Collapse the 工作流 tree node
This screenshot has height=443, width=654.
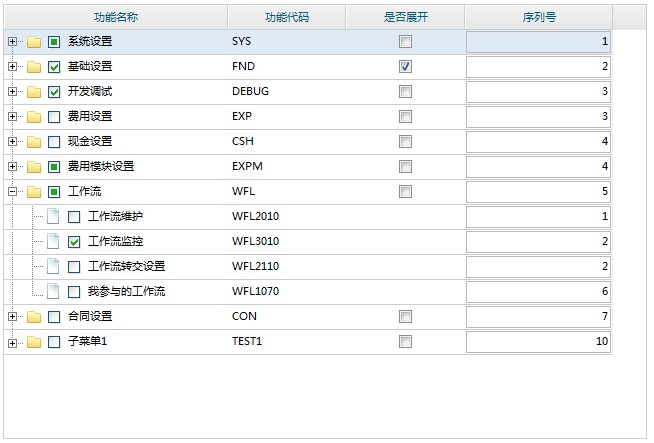pyautogui.click(x=12, y=192)
